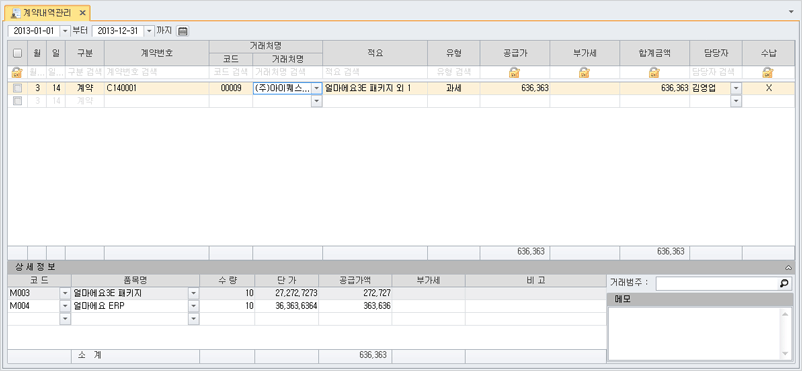The height and width of the screenshot is (371, 802).
Task: Toggle the select-all header checkbox
Action: click(17, 53)
